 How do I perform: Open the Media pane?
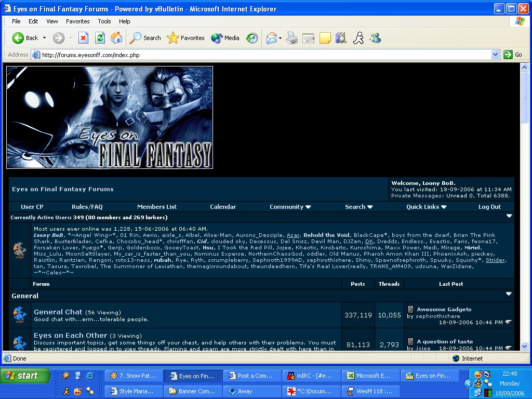pos(225,38)
